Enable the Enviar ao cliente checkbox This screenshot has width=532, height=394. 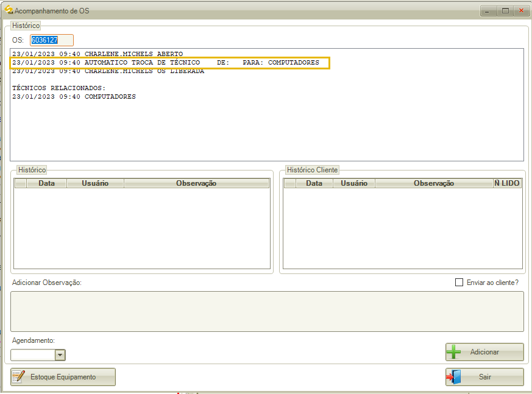point(459,283)
